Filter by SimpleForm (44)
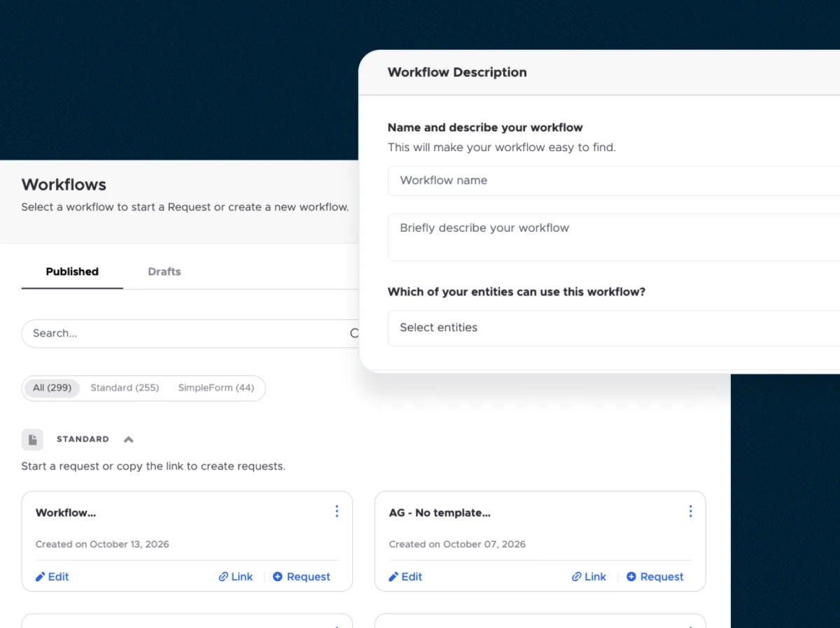The height and width of the screenshot is (628, 840). [x=216, y=388]
